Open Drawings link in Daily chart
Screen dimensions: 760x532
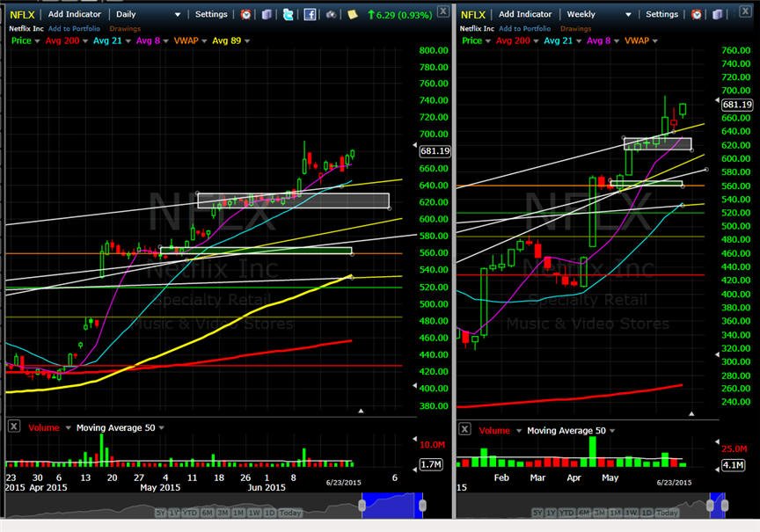click(125, 29)
